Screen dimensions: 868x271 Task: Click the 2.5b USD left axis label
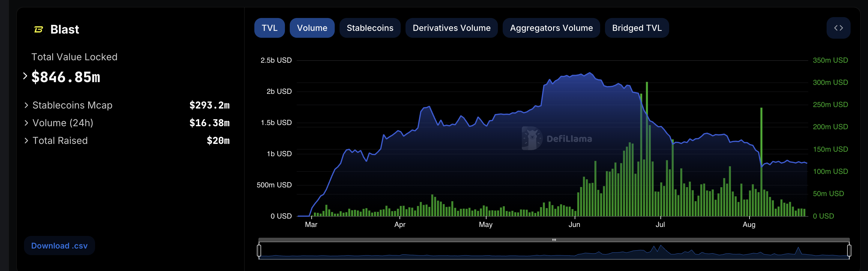coord(276,60)
